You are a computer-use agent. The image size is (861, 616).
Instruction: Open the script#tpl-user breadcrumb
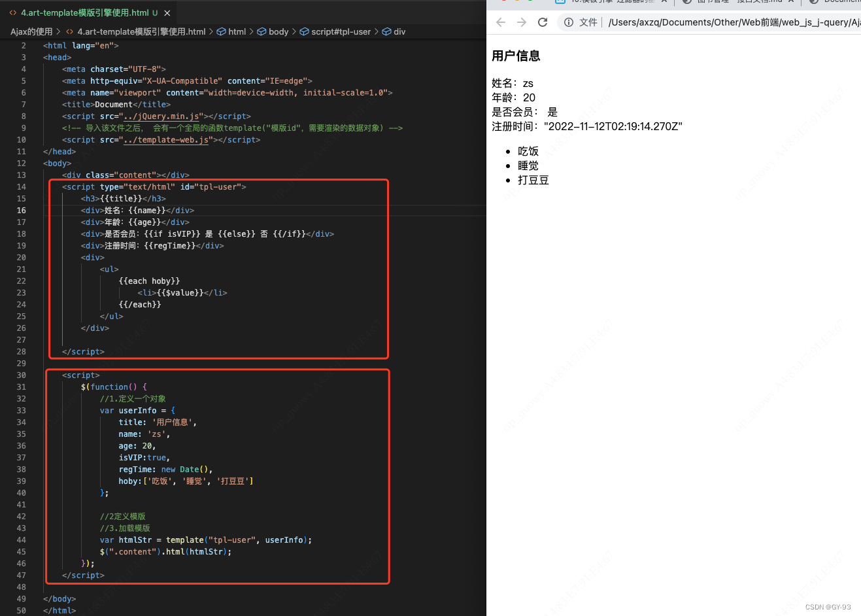tap(341, 31)
